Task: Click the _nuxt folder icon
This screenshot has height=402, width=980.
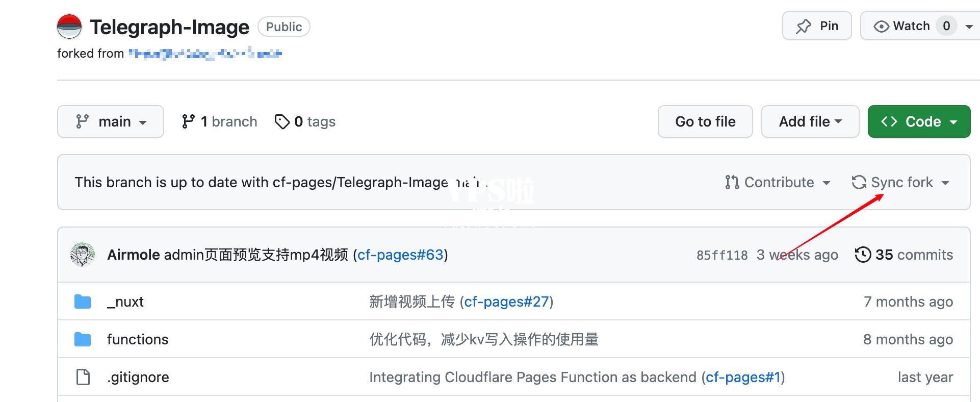Action: click(83, 301)
